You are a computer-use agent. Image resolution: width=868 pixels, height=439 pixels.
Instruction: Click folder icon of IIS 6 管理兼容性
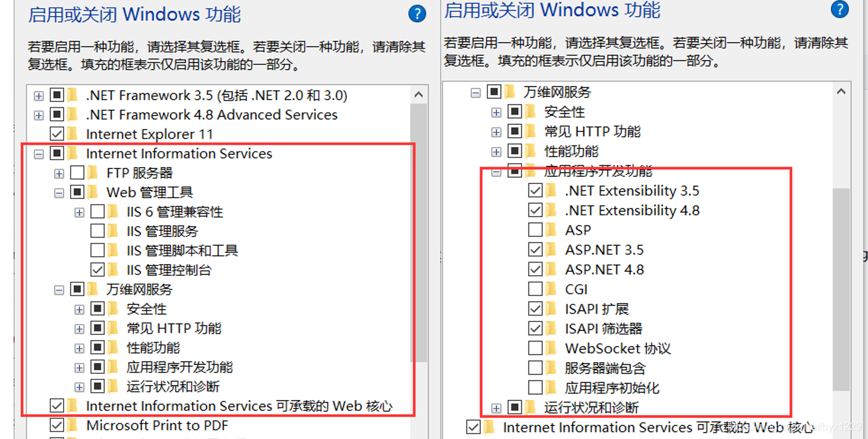113,211
